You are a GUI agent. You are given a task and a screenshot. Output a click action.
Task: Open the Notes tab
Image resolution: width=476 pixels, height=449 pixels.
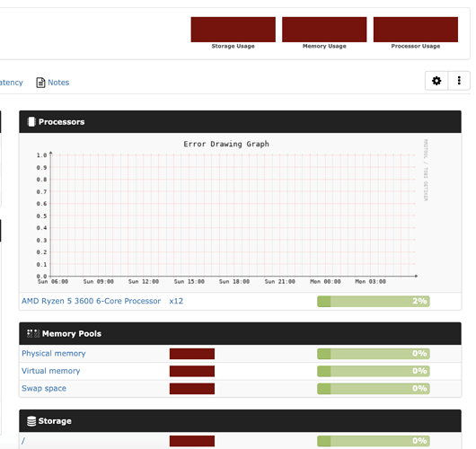coord(58,83)
